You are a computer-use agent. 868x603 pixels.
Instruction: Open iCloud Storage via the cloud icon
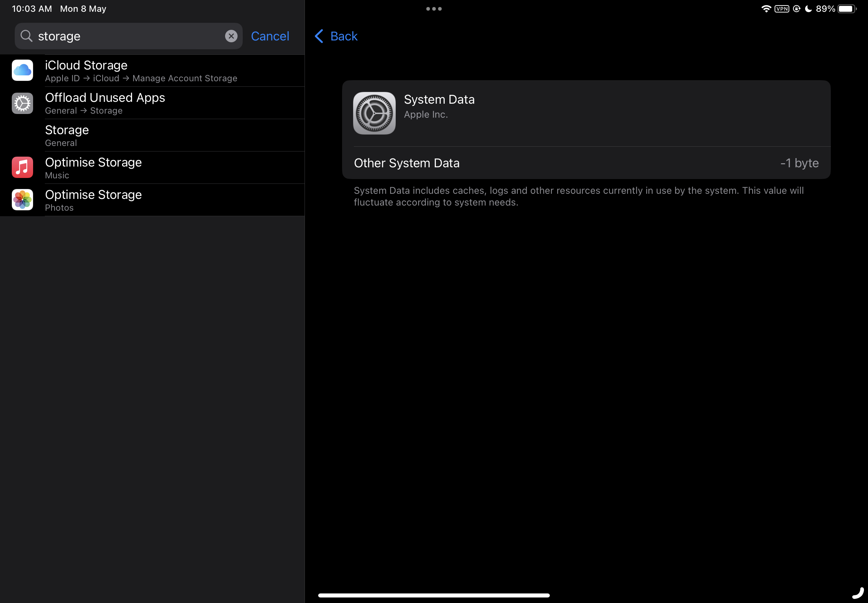[22, 70]
